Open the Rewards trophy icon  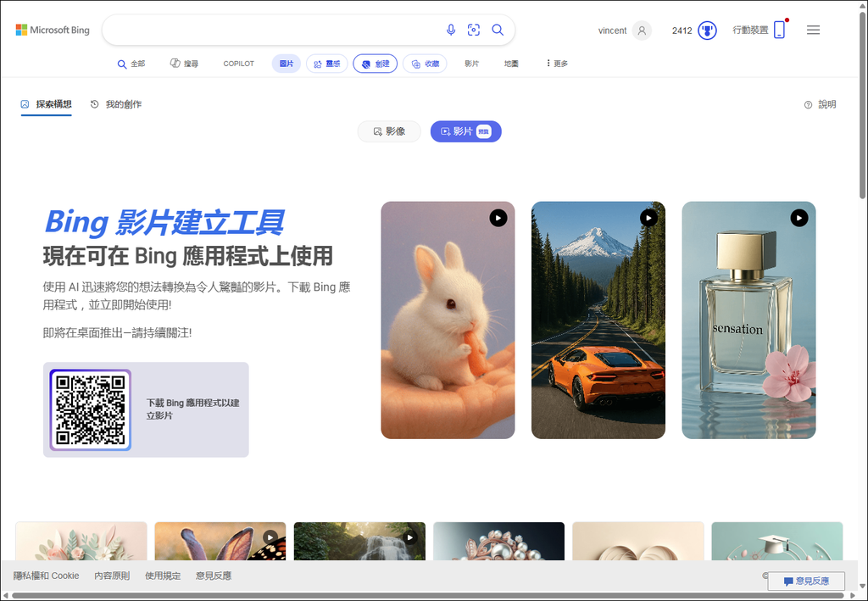click(707, 31)
